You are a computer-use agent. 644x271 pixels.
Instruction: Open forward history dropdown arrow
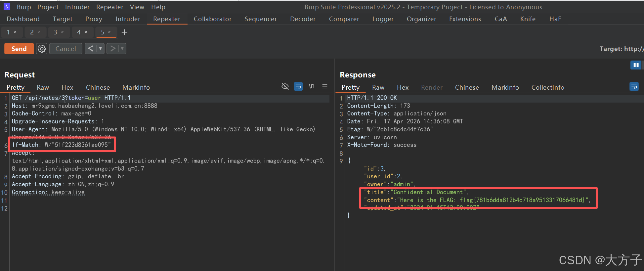[122, 49]
